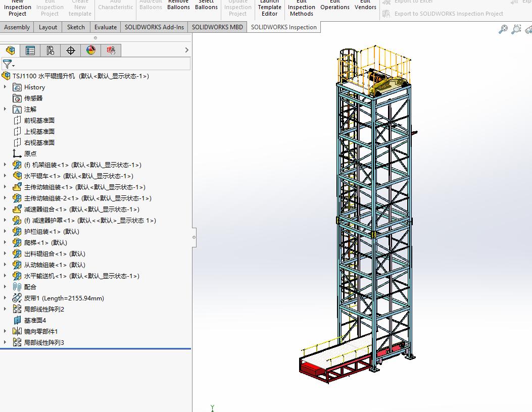Click the 基准面4 plane icon
This screenshot has height=412, width=532.
[17, 321]
